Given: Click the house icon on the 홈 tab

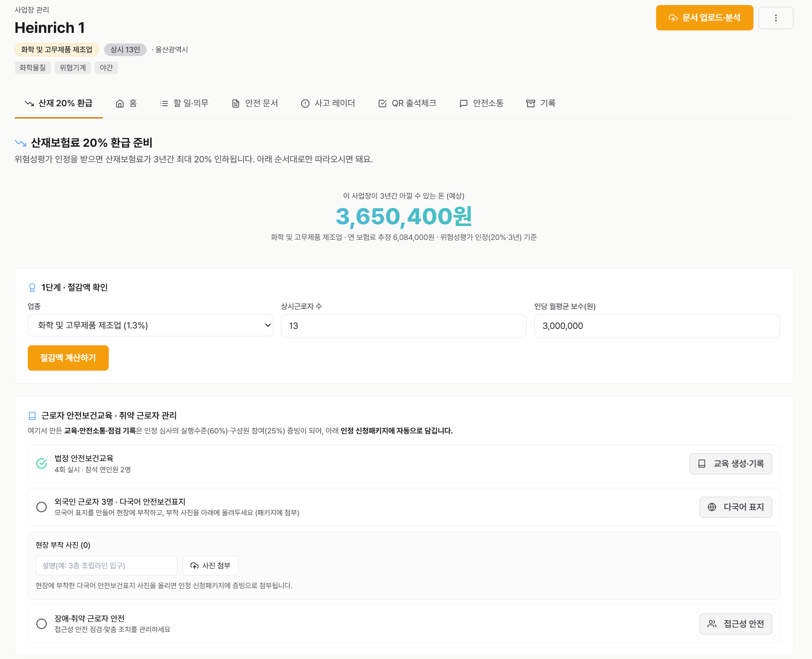Looking at the screenshot, I should (120, 104).
